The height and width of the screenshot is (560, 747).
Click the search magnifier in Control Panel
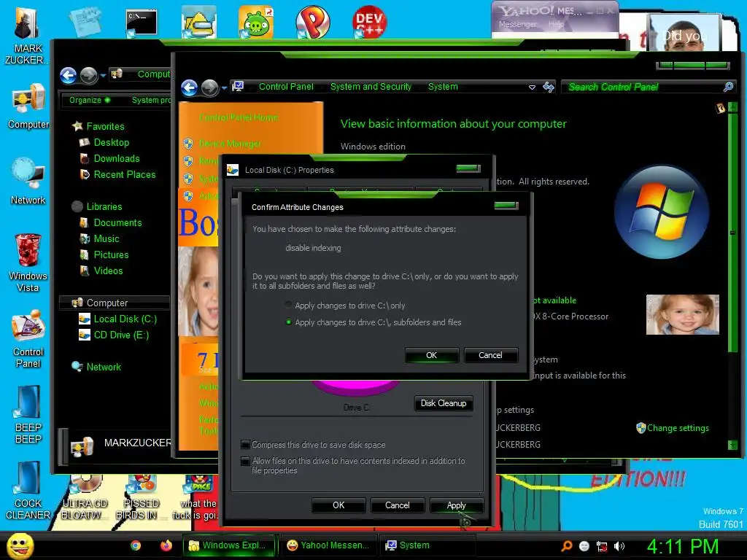(728, 87)
